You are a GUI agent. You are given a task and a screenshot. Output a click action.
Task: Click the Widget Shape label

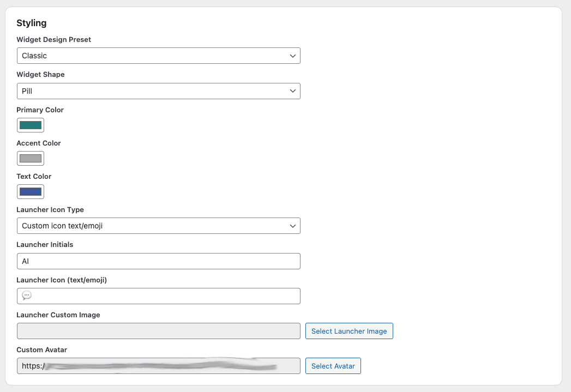coord(40,74)
